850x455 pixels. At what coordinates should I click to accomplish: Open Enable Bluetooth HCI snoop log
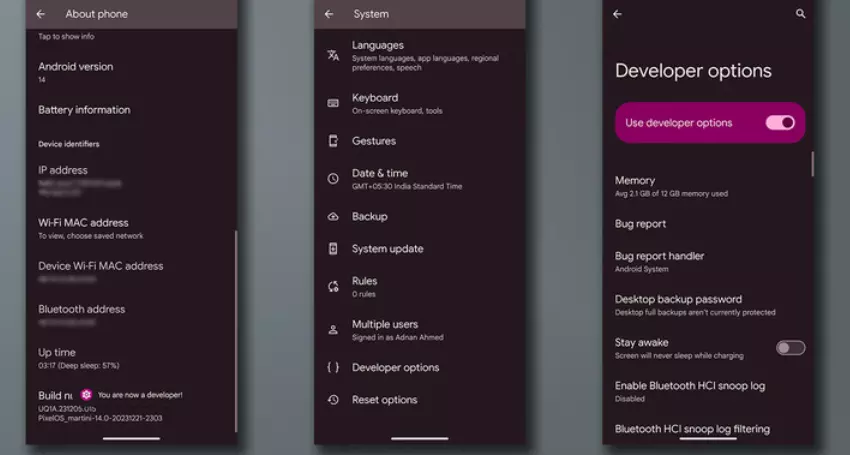pyautogui.click(x=707, y=391)
